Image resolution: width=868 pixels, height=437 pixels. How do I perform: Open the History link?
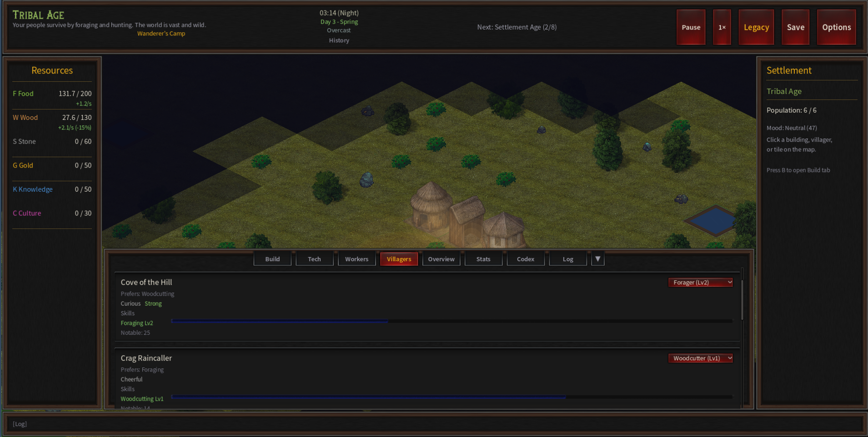(x=339, y=40)
